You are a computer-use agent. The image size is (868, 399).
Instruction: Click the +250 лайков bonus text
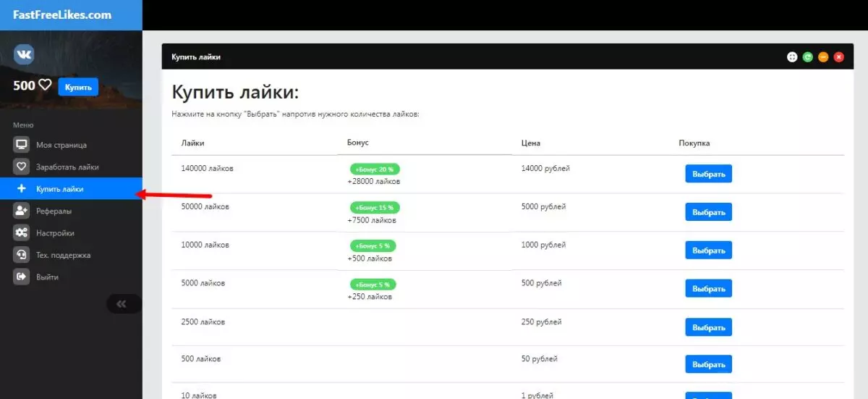coord(370,297)
